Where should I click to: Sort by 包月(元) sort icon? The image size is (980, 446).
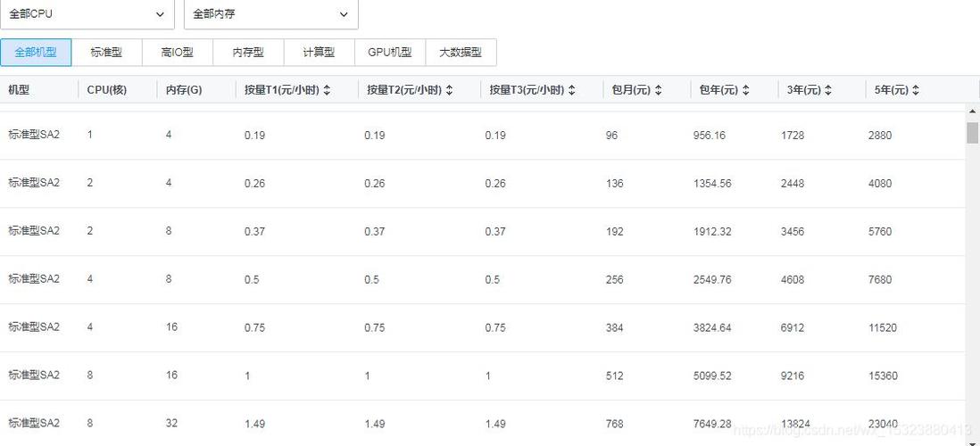coord(658,91)
